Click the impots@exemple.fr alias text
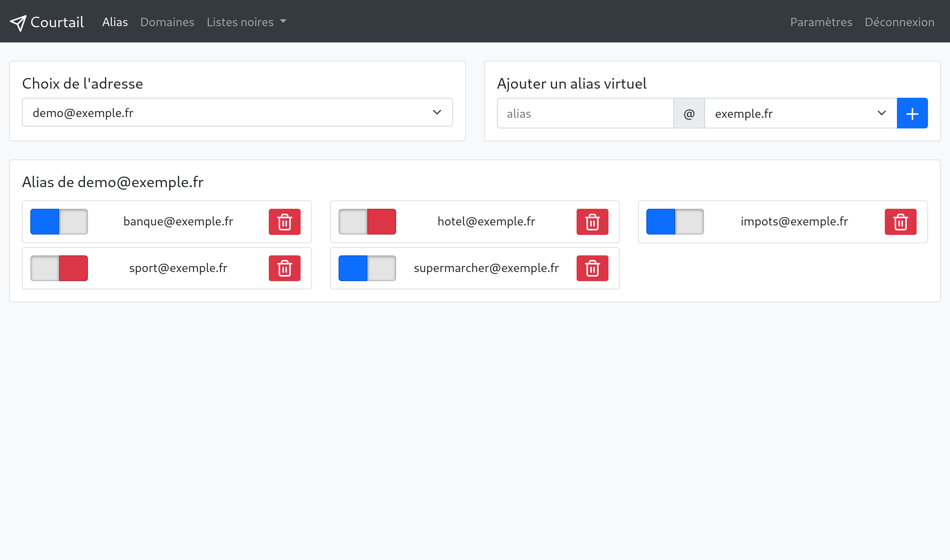The height and width of the screenshot is (560, 950). point(794,221)
